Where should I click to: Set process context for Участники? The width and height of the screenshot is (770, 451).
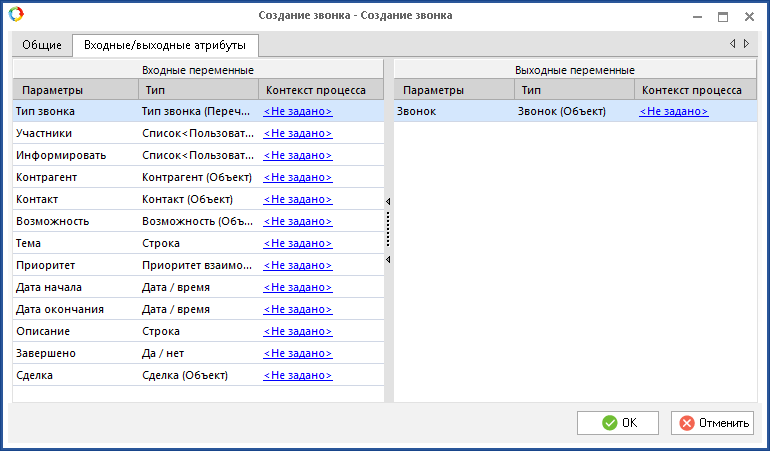click(298, 134)
